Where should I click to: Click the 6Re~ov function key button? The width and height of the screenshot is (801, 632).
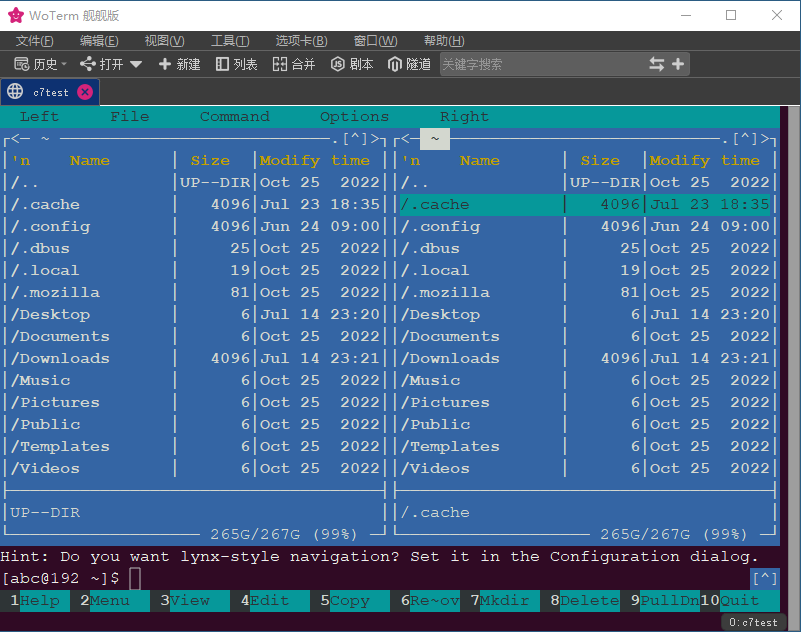(430, 600)
